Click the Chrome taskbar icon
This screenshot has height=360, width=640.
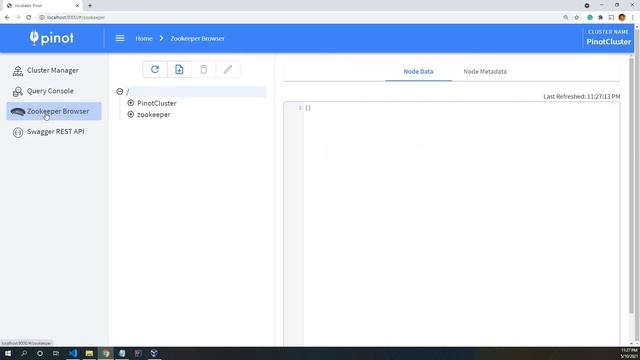pos(106,353)
